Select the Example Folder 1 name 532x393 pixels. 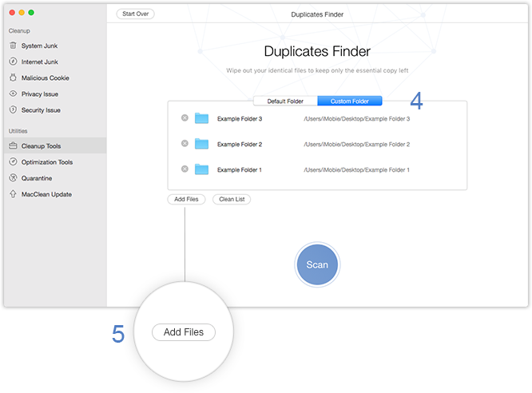point(240,169)
